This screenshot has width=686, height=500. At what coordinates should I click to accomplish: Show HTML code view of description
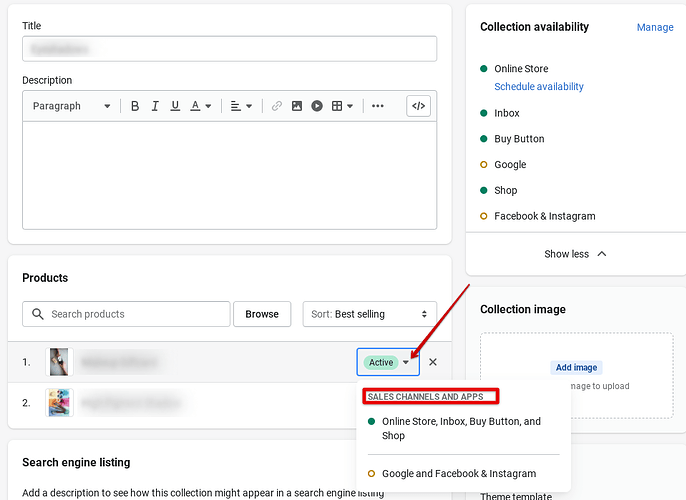pos(419,106)
